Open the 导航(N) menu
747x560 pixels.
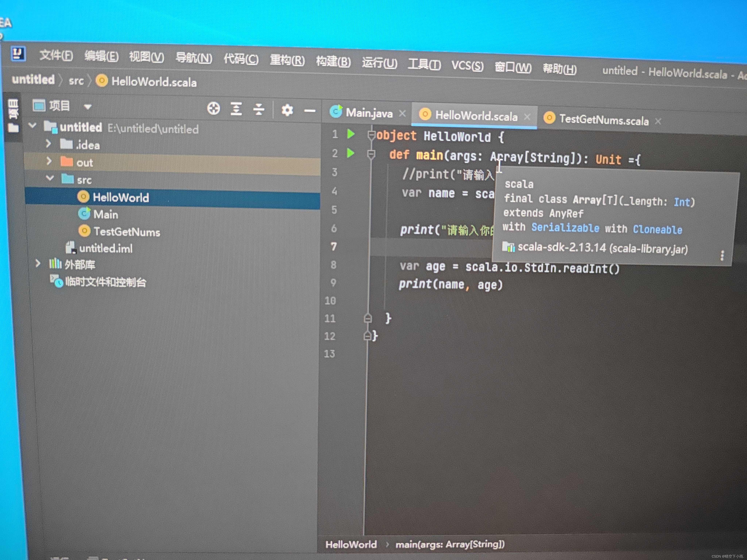pos(194,58)
